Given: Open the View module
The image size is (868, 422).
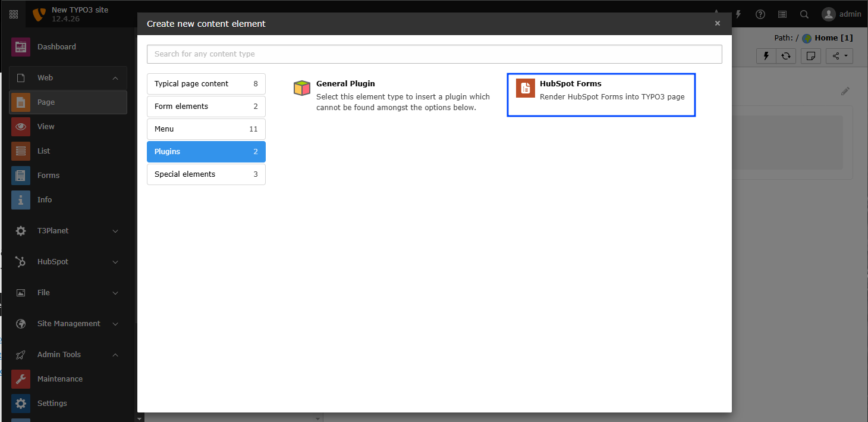Looking at the screenshot, I should click(68, 127).
